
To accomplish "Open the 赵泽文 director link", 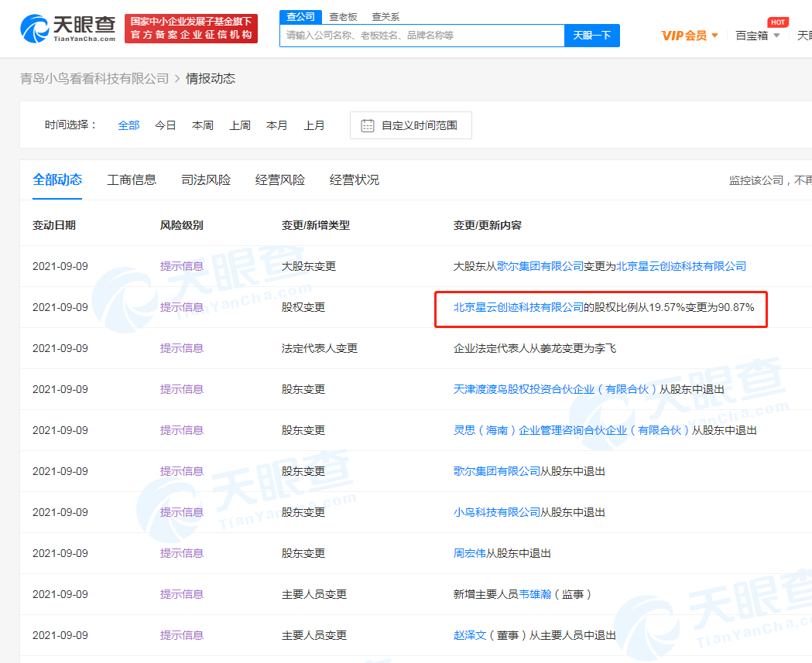I will pos(470,635).
